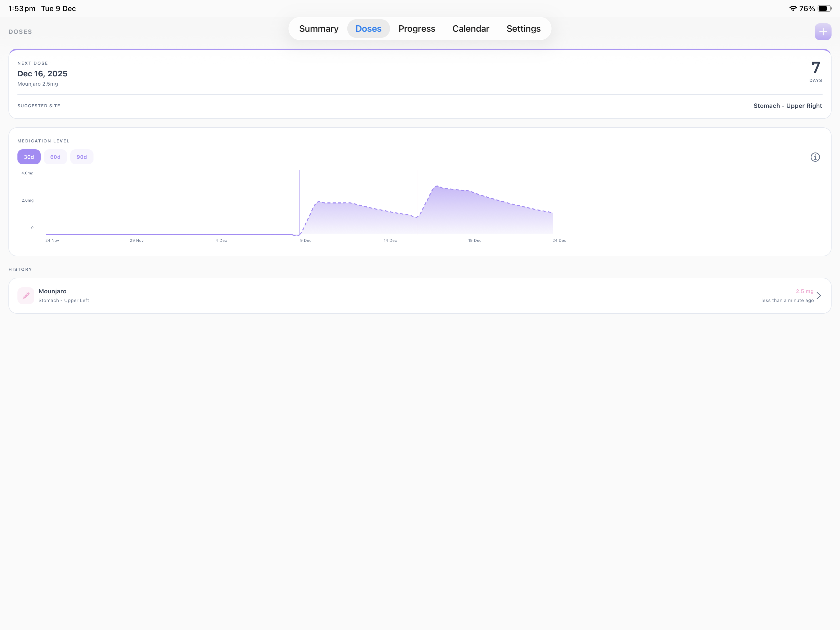Viewport: 840px width, 630px height.
Task: View medication level info
Action: click(x=815, y=157)
